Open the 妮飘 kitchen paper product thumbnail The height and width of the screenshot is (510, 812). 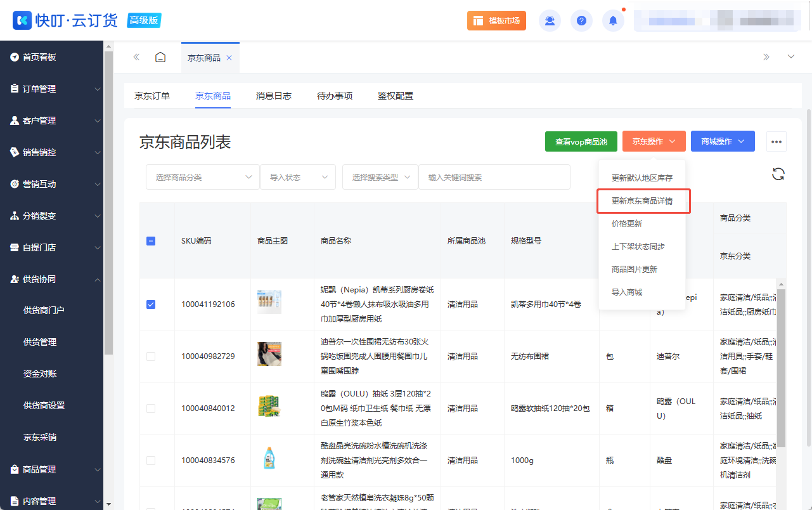point(269,302)
